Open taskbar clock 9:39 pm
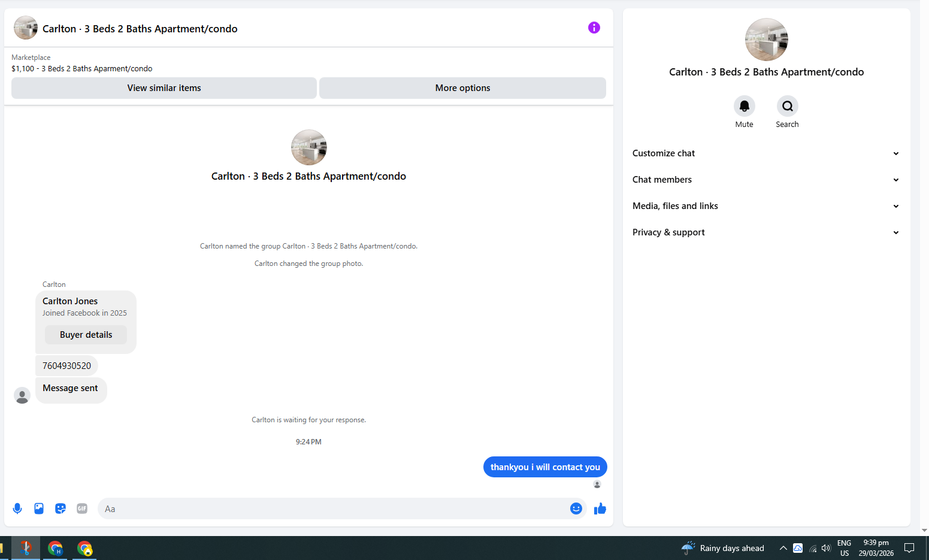Image resolution: width=929 pixels, height=560 pixels. coord(876,548)
